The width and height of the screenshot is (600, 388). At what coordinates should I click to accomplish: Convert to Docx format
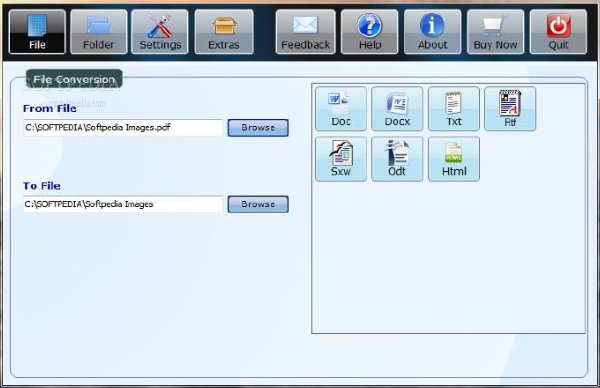(397, 109)
